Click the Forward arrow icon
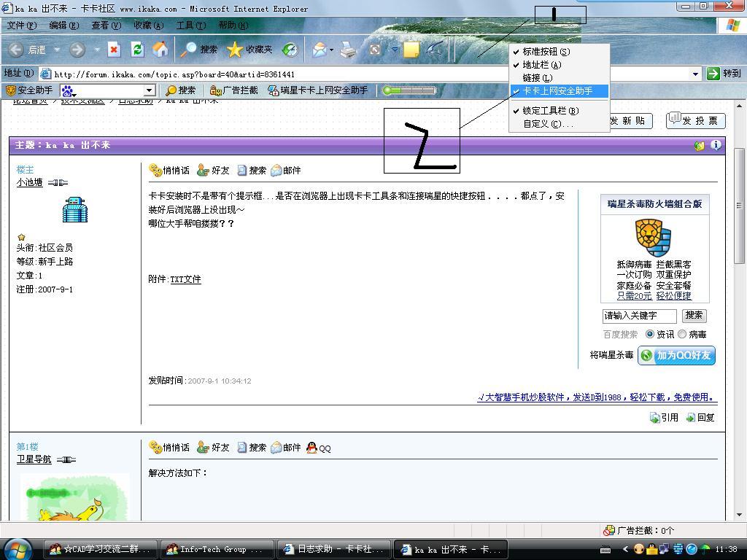 77,50
